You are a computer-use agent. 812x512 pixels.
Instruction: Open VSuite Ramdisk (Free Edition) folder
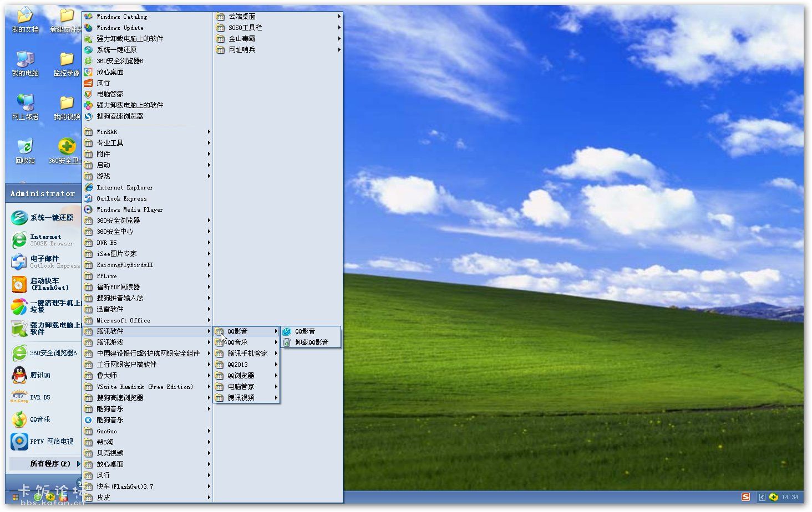tap(148, 387)
